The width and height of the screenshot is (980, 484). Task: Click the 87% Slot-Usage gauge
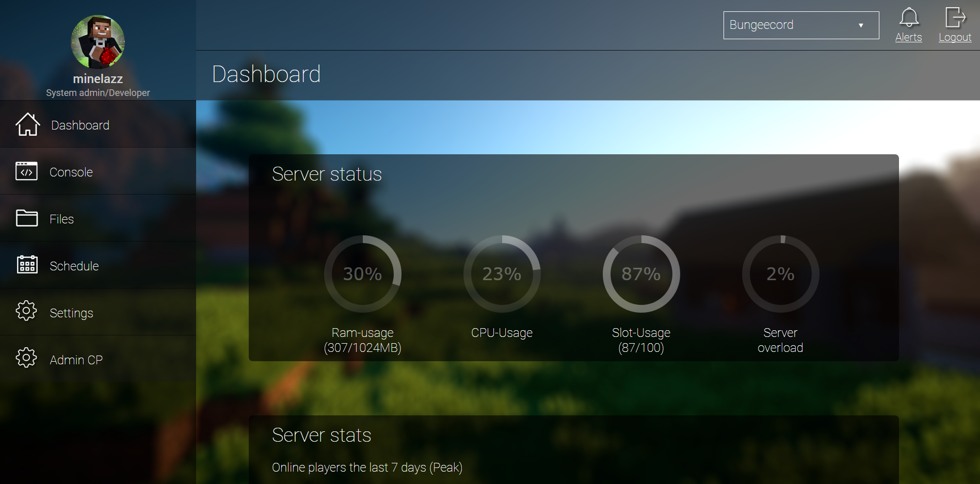(641, 274)
